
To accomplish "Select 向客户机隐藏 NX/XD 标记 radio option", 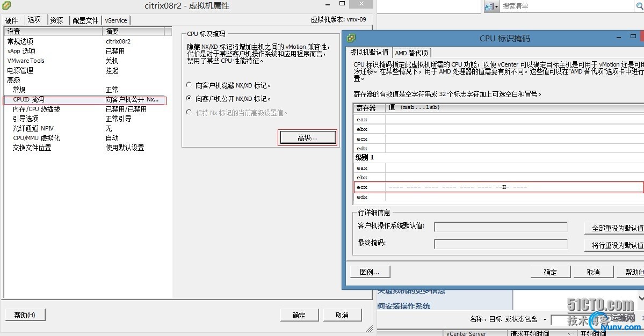I will 189,85.
